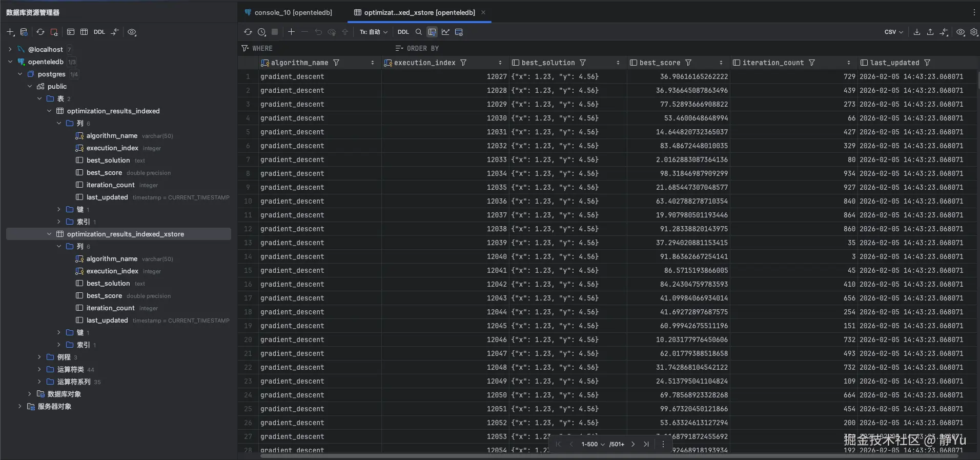Open the CSV export format dropdown

[x=893, y=32]
